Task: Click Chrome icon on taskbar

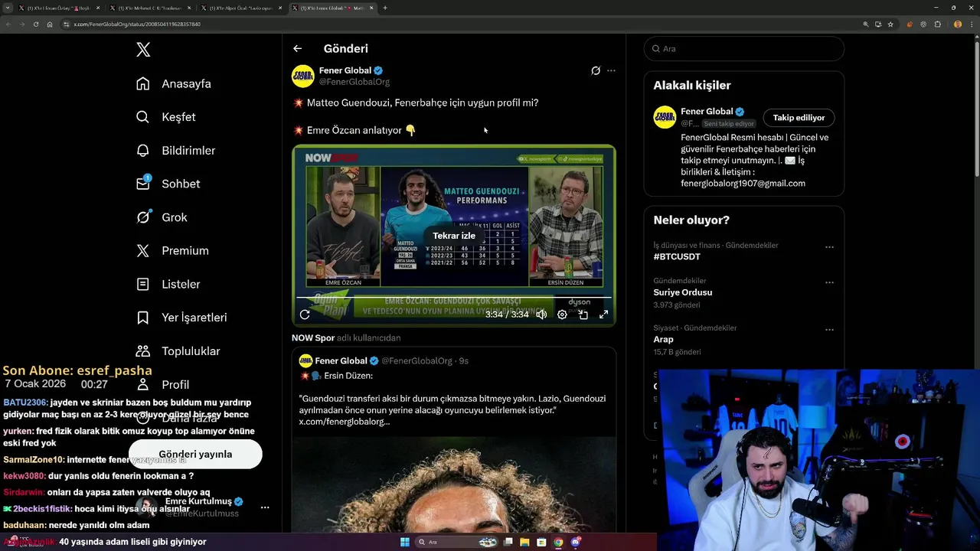Action: [558, 542]
